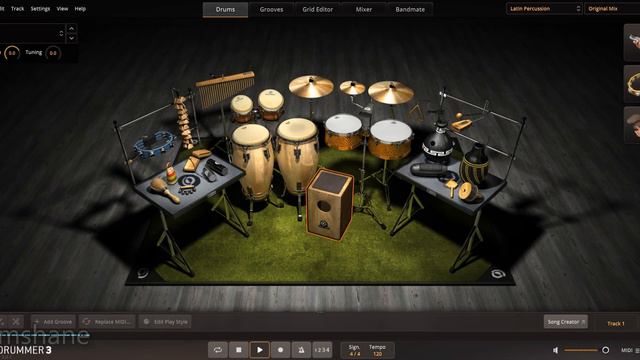Click the Replace MIDI... button
Image resolution: width=640 pixels, height=360 pixels.
click(107, 322)
